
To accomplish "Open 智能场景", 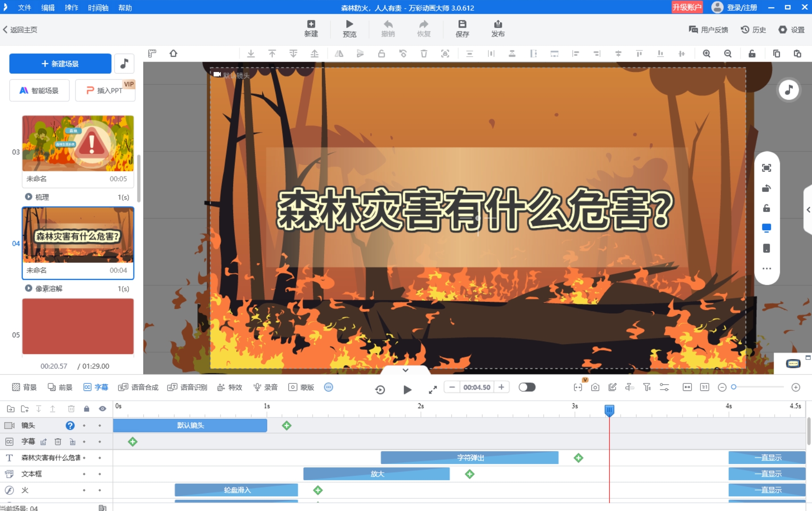I will 39,91.
